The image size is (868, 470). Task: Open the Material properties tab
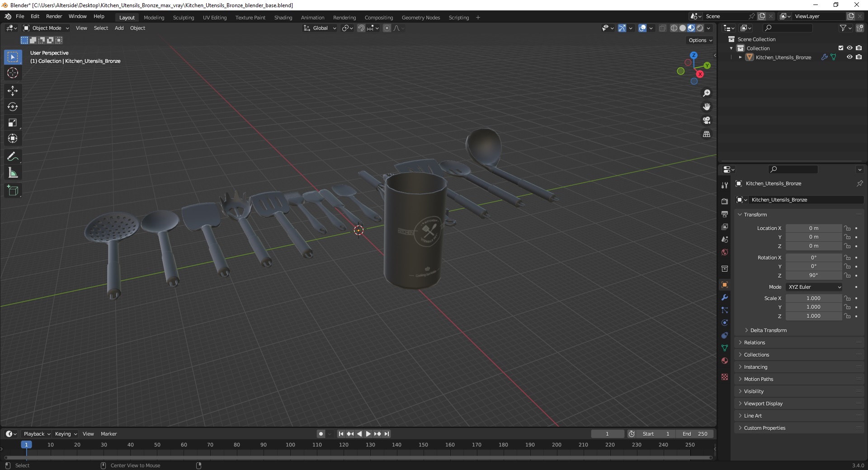point(725,361)
